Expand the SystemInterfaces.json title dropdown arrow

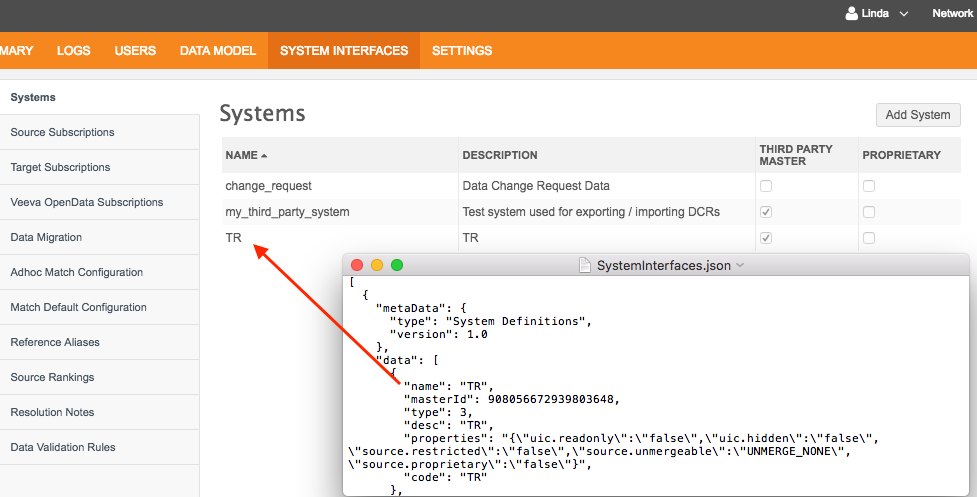(x=740, y=266)
